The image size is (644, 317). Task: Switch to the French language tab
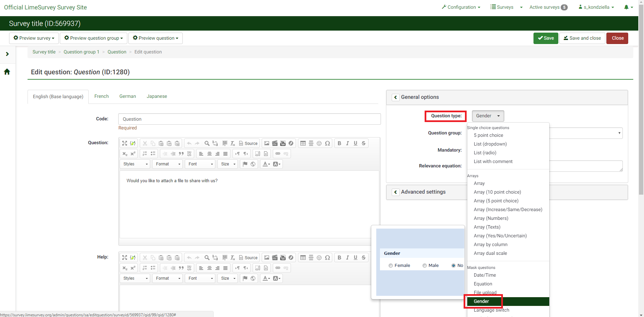tap(101, 96)
